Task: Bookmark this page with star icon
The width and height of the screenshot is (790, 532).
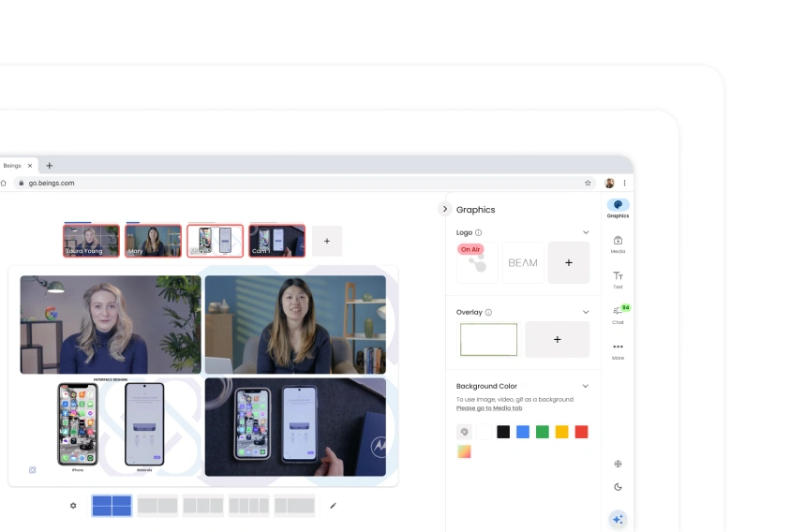Action: [588, 183]
